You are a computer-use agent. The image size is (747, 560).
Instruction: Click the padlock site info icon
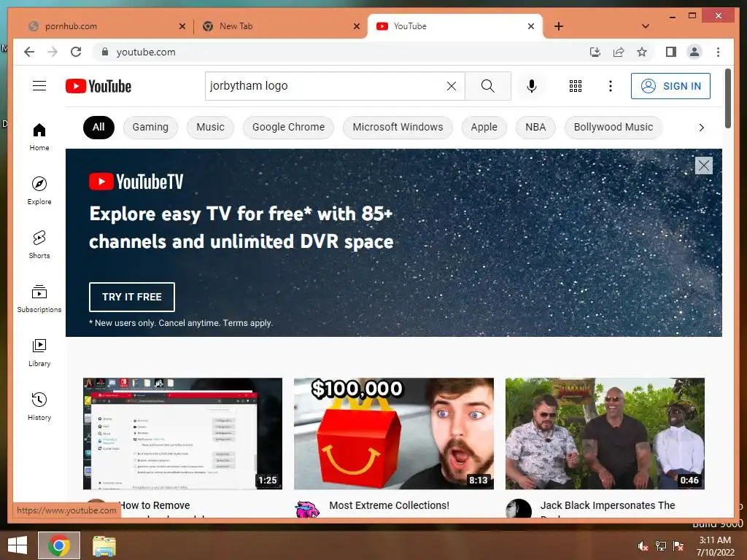point(105,52)
